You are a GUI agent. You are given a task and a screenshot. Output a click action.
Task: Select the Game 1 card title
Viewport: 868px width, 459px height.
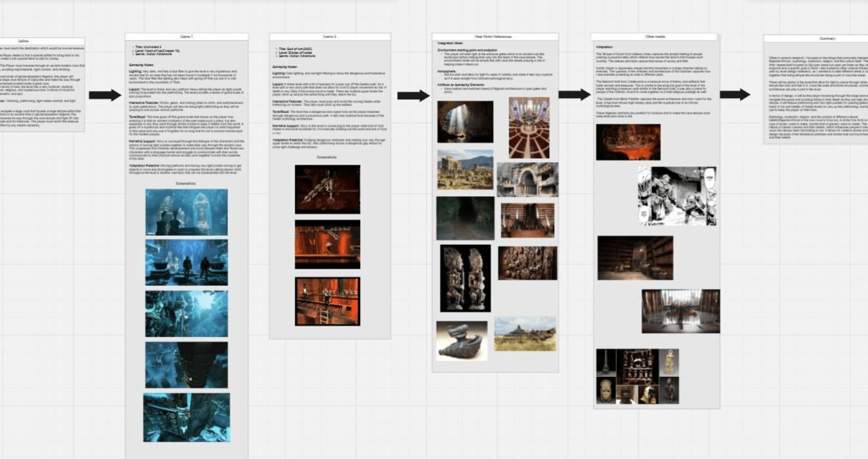coord(186,37)
